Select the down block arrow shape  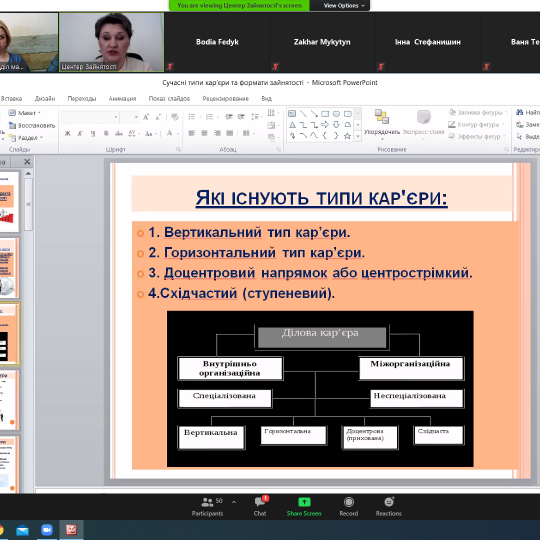coord(336,125)
